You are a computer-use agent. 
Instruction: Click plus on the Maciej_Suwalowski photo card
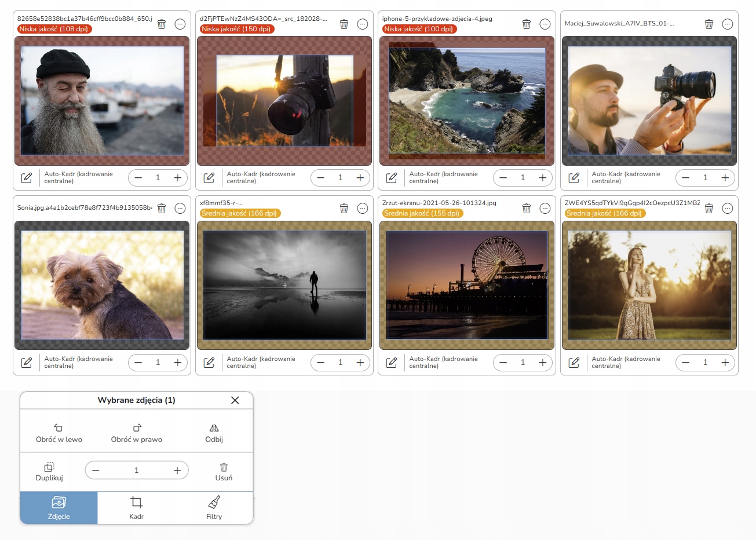[x=725, y=178]
